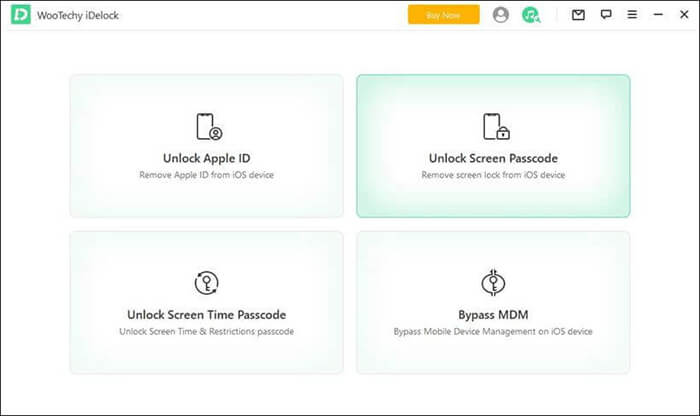Minimize the iDelock window
The image size is (700, 416).
(x=658, y=15)
